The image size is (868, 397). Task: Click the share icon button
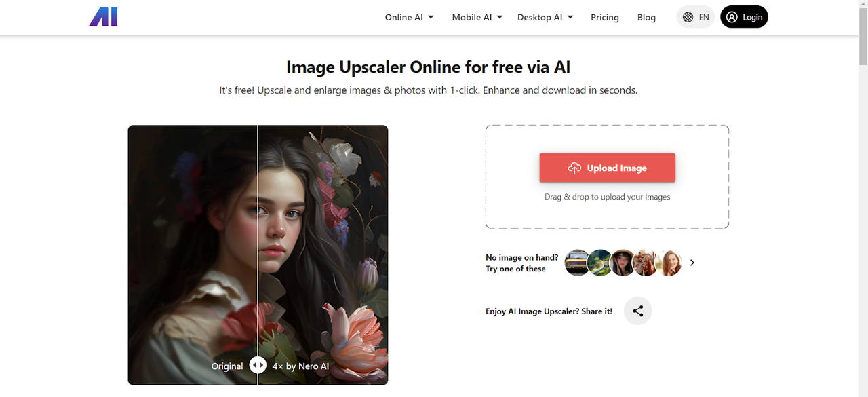[x=637, y=311]
